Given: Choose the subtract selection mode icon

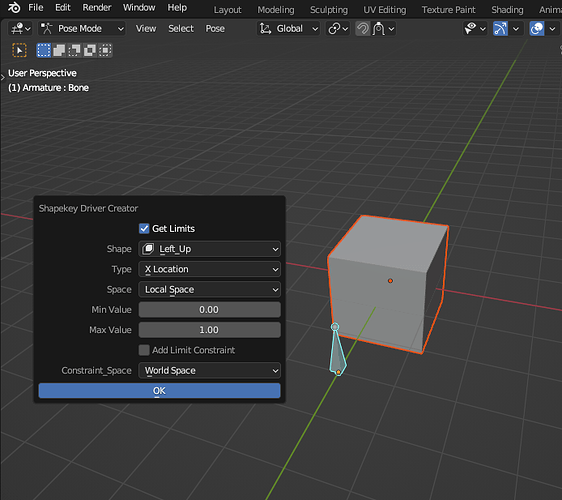Looking at the screenshot, I should (x=75, y=51).
